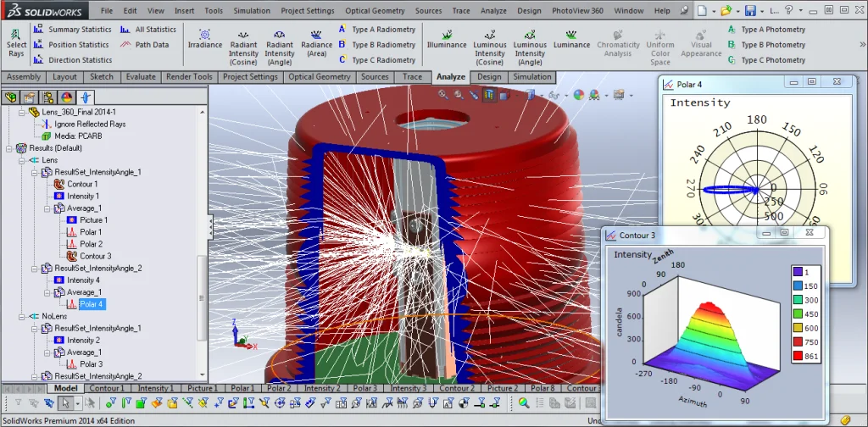Image resolution: width=868 pixels, height=427 pixels.
Task: Open the DisplayManager panel tab
Action: pyautogui.click(x=66, y=98)
